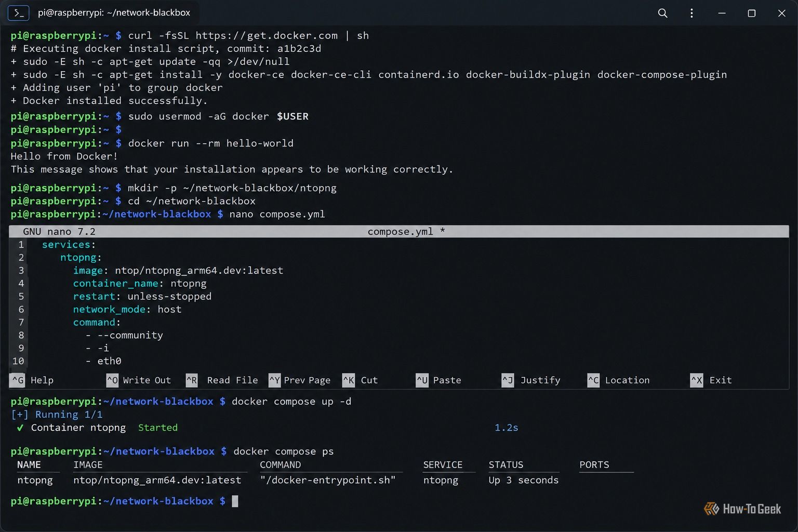Click 'unless-stopped' value on nano line 5
The height and width of the screenshot is (532, 798).
(169, 297)
